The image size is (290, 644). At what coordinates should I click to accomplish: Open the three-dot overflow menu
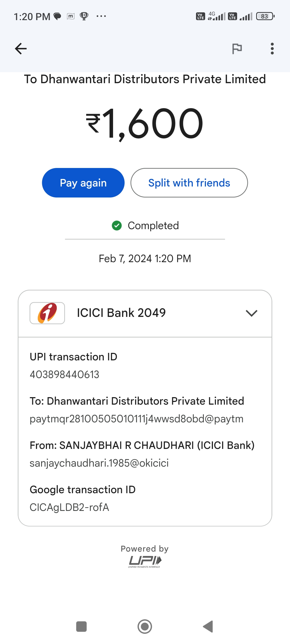272,49
